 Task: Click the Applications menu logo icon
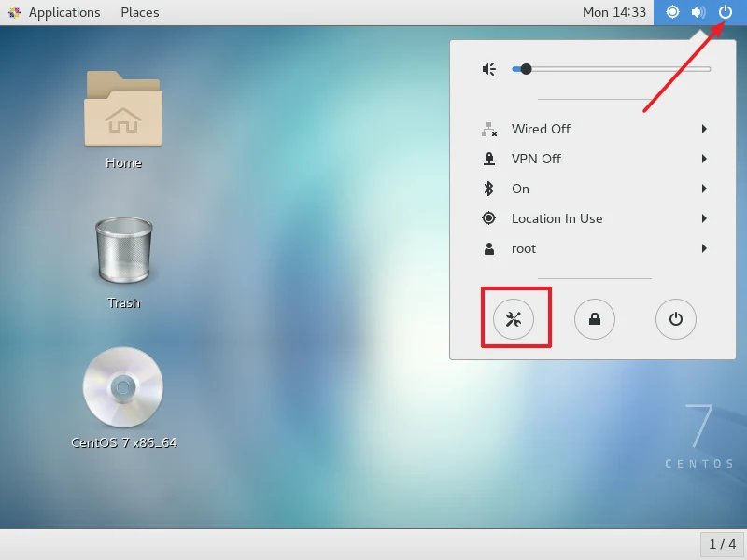[x=14, y=12]
